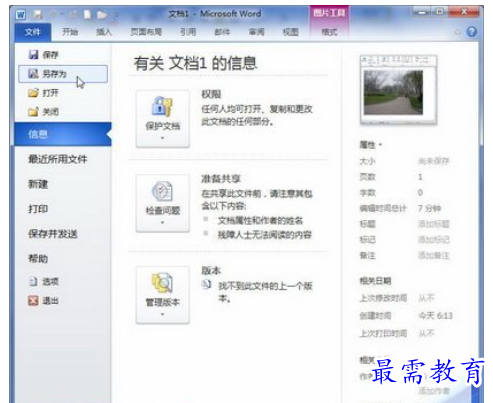Viewport: 493px width, 403px height.
Task: Click quick access save icon in title bar
Action: pyautogui.click(x=38, y=15)
